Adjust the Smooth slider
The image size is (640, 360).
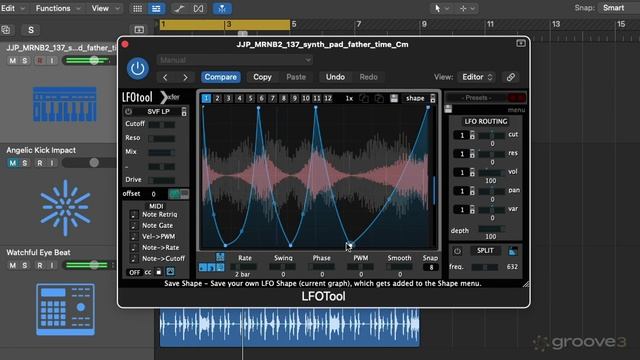pyautogui.click(x=400, y=267)
